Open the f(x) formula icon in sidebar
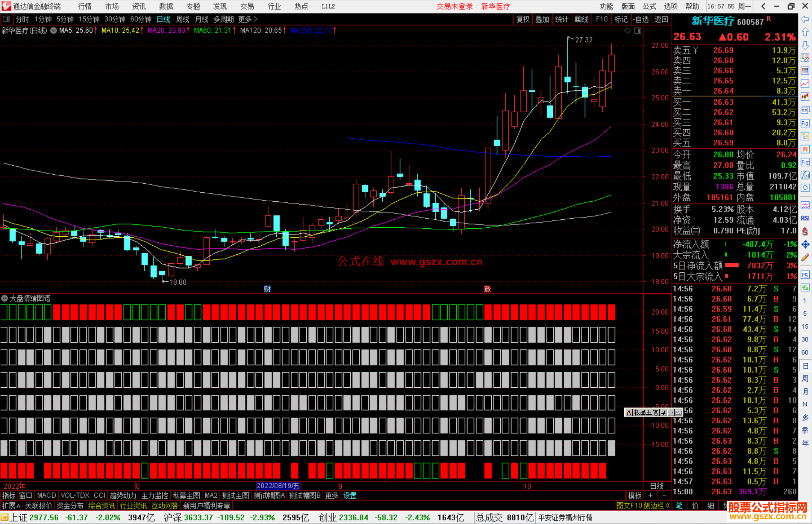 pyautogui.click(x=805, y=175)
